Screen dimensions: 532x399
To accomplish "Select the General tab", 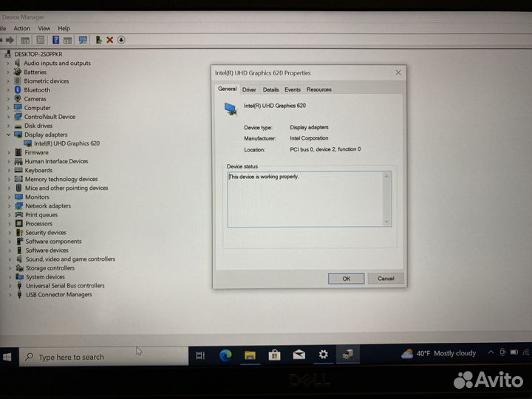I will pos(228,89).
